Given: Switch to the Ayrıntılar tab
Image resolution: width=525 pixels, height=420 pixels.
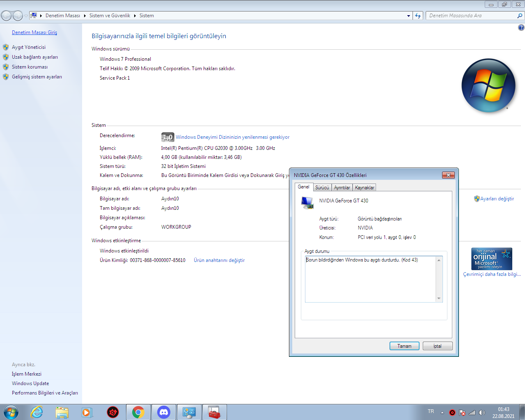Looking at the screenshot, I should 342,188.
